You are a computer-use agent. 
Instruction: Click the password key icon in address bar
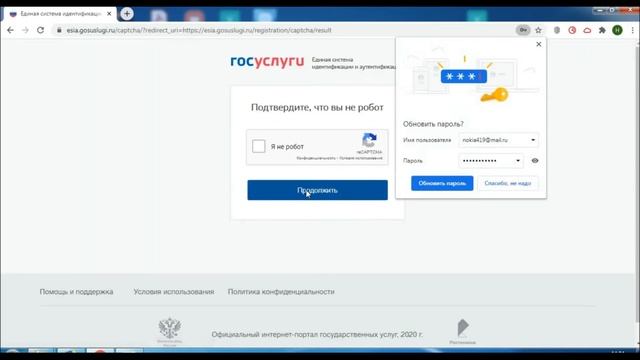pyautogui.click(x=523, y=30)
